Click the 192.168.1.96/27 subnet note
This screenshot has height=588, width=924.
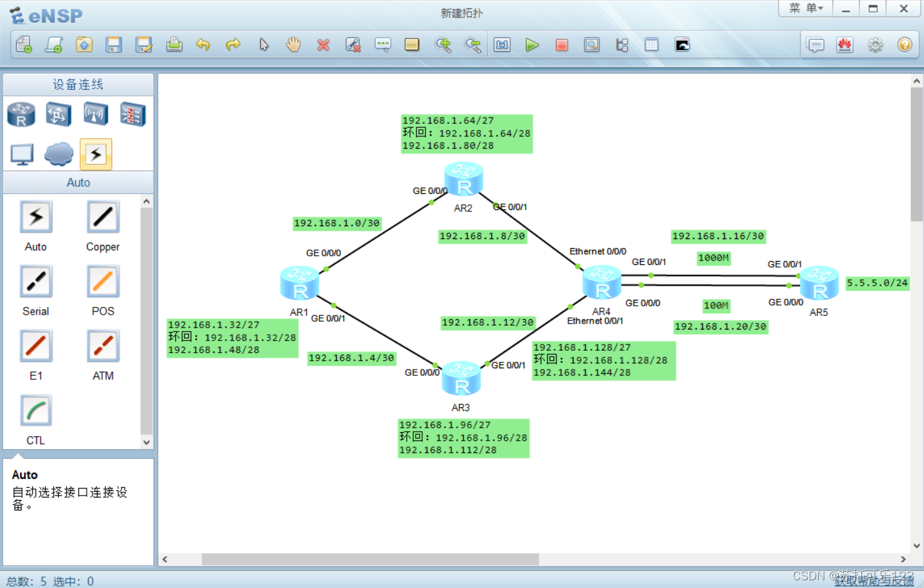click(464, 438)
